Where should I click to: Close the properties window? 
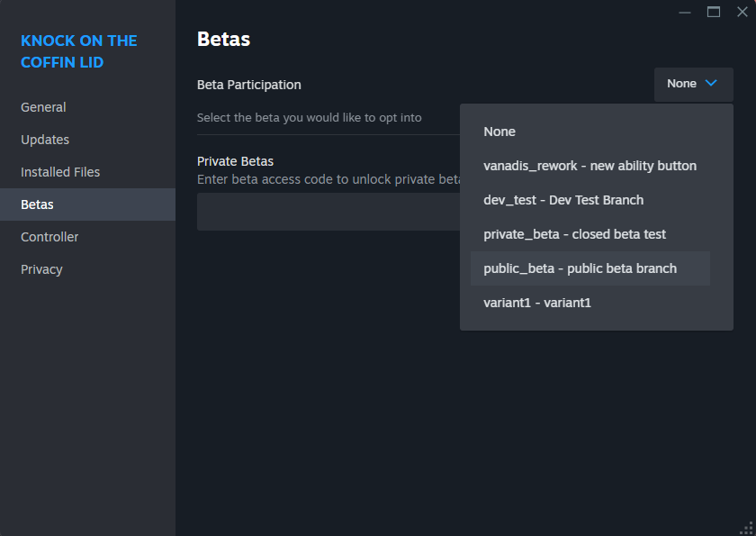click(x=742, y=12)
